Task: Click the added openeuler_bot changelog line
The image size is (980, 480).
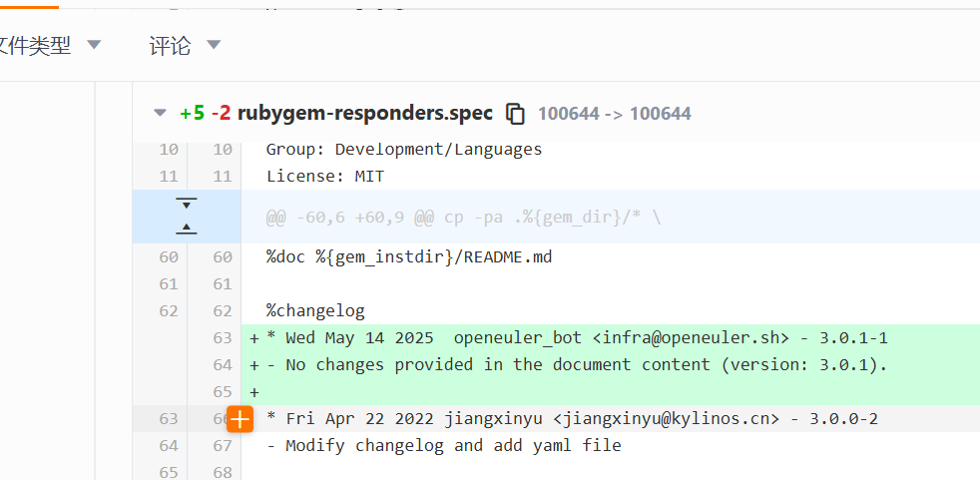Action: (576, 338)
